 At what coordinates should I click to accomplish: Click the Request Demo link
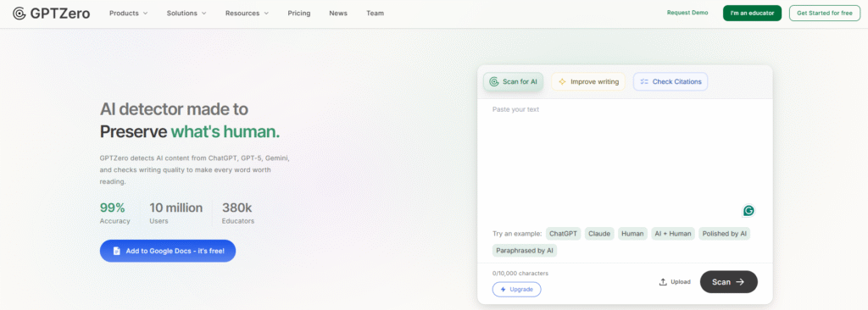pos(687,13)
